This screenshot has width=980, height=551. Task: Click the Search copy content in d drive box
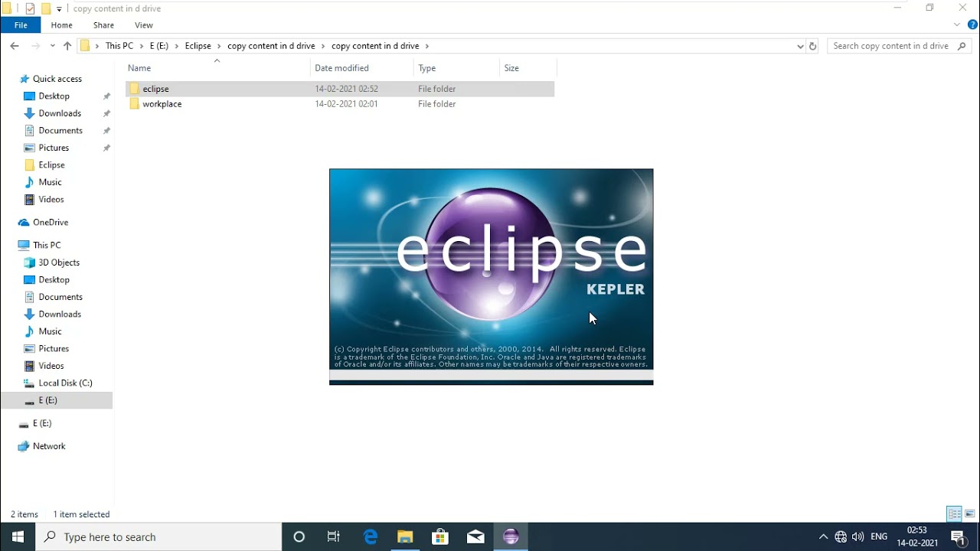(900, 46)
